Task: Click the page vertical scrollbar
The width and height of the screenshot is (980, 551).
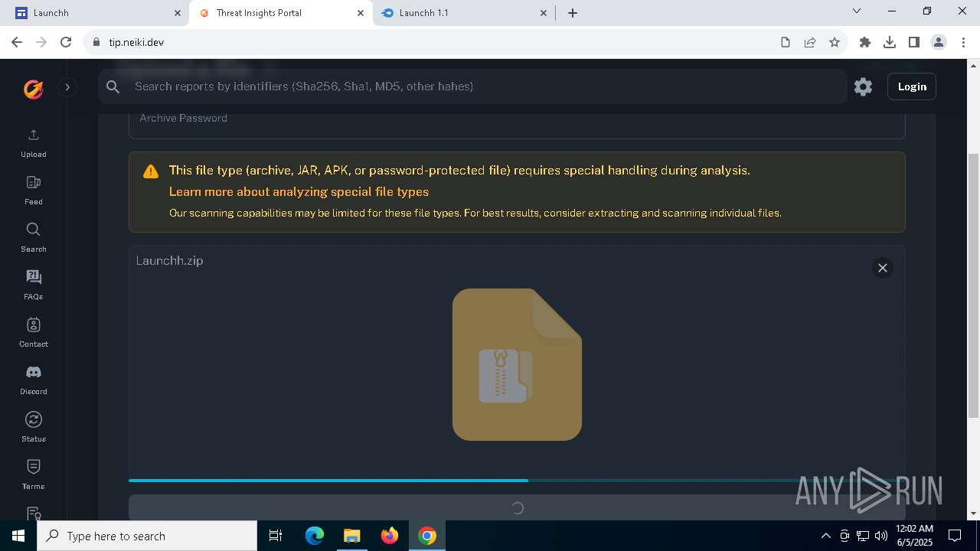Action: (973, 285)
